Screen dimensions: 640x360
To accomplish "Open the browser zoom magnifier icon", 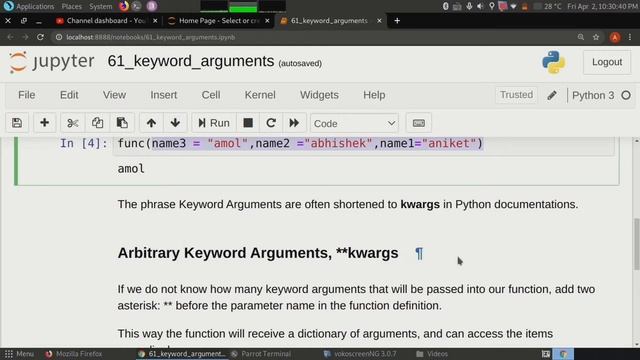I will tap(581, 37).
